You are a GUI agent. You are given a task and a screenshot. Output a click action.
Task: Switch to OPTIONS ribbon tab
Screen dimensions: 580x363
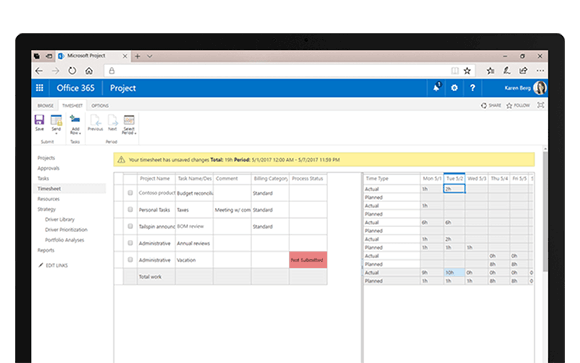click(x=100, y=105)
